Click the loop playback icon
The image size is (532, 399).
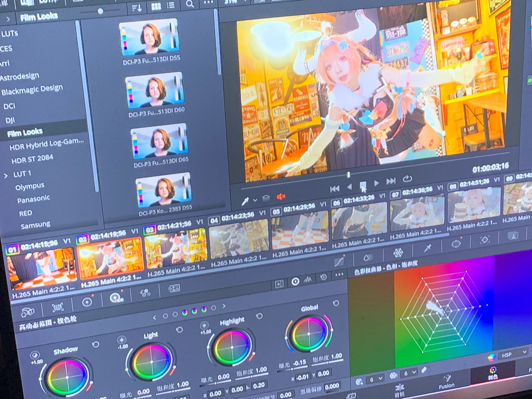pos(407,179)
